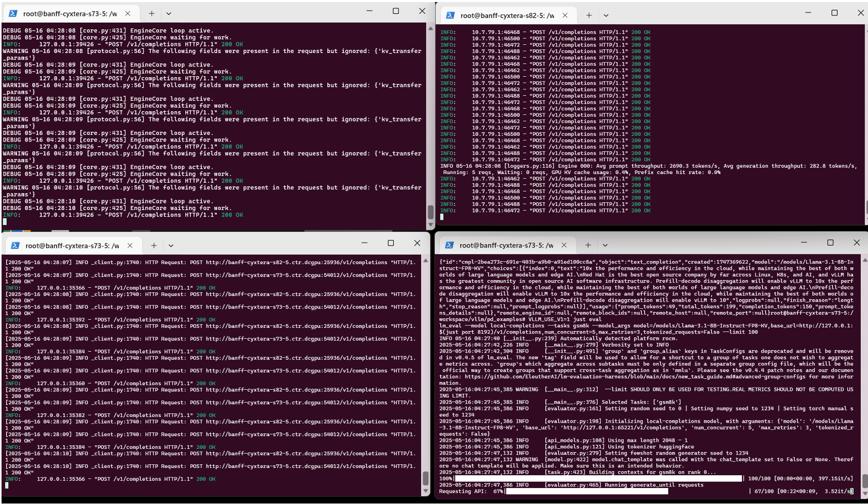Open a new tab in the s82-5 terminal window
Screen dimensions: 868x504
point(588,15)
